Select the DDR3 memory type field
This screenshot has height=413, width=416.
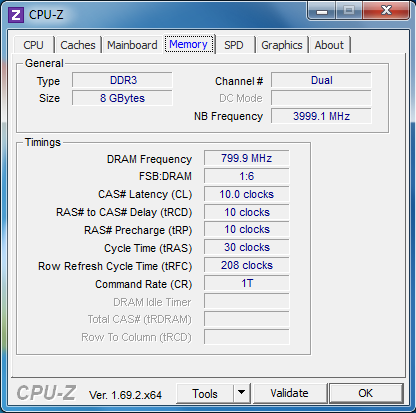coord(122,80)
